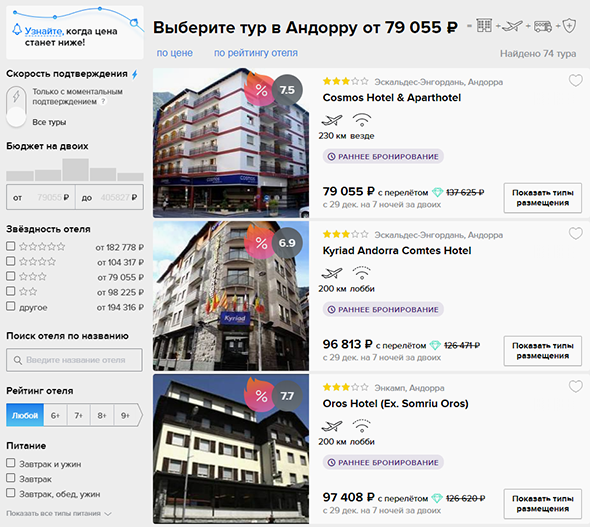Click the transfer bus icon in header
Image resolution: width=590 pixels, height=527 pixels.
(543, 26)
